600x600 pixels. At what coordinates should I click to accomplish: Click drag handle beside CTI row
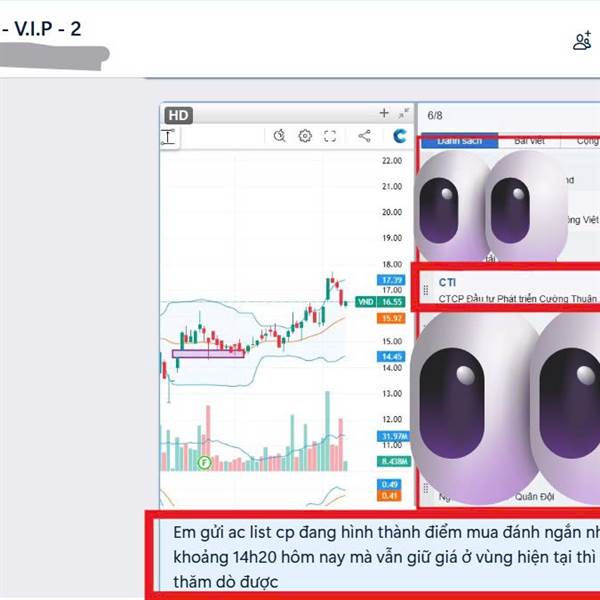click(426, 290)
